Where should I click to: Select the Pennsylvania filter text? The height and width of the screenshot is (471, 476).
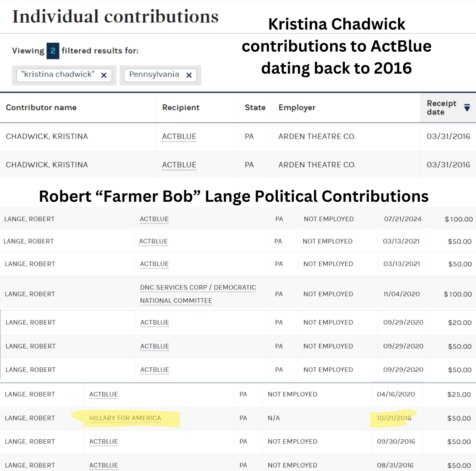[x=154, y=74]
